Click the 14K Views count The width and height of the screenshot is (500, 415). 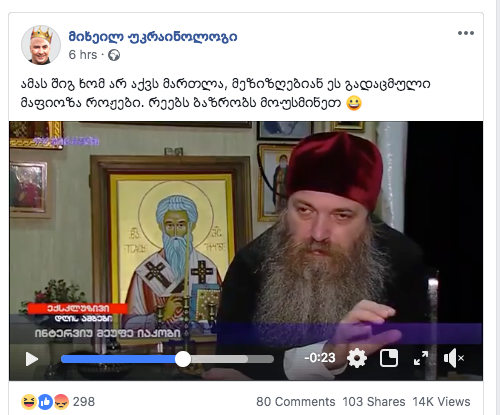coord(441,402)
